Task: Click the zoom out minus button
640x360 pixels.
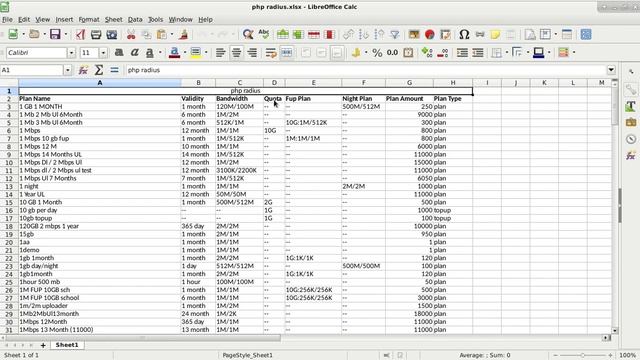Action: click(555, 356)
